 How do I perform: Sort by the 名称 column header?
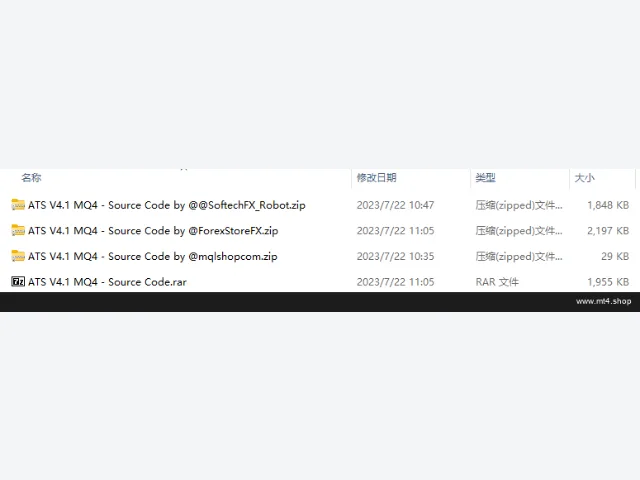pos(31,178)
